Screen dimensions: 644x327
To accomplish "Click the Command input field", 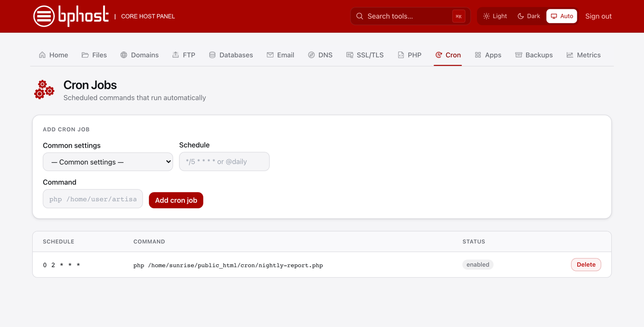I will coord(93,199).
